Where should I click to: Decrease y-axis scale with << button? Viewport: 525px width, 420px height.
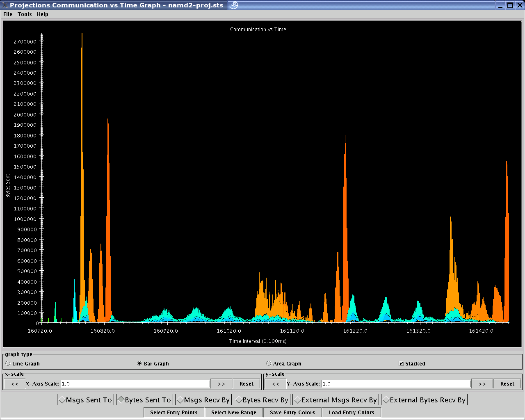(x=276, y=384)
